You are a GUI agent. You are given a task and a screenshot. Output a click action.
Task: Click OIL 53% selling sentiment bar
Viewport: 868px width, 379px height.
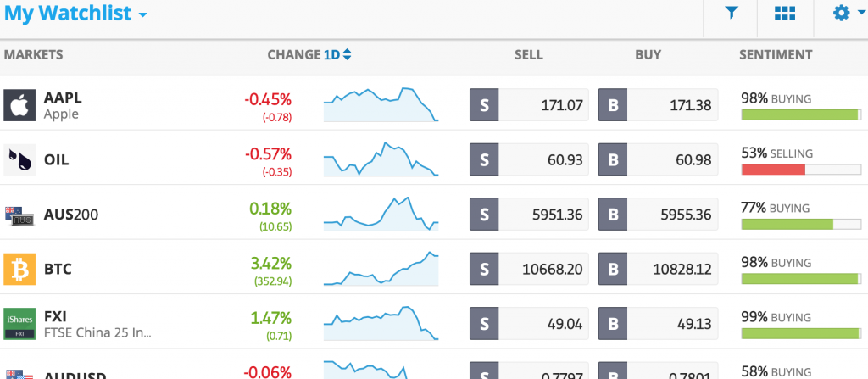coord(801,170)
